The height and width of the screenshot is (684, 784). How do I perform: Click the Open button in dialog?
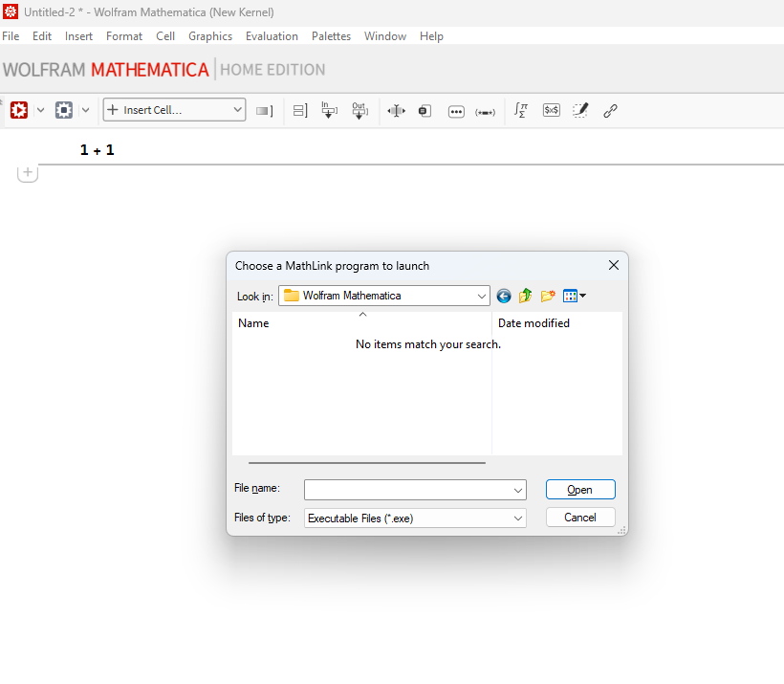click(x=580, y=490)
